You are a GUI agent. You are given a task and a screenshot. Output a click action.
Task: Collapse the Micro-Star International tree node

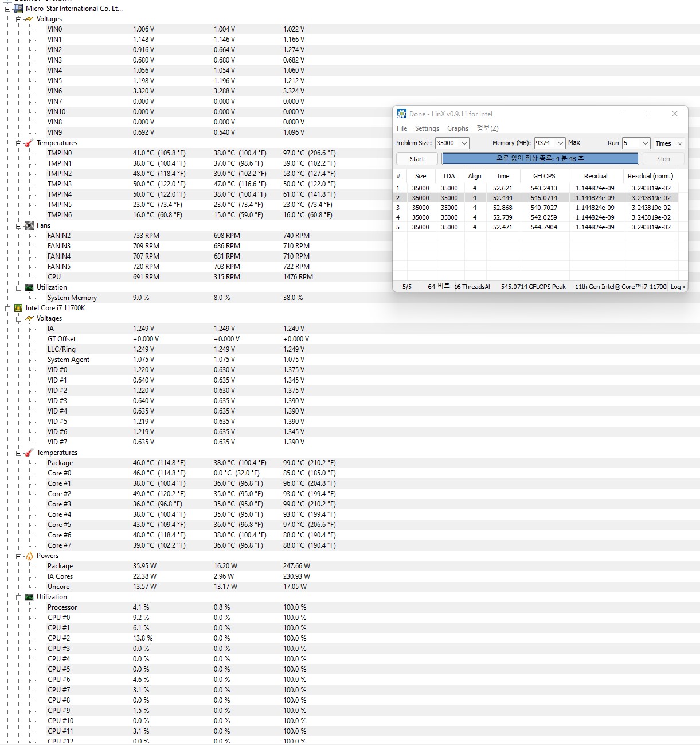point(8,9)
